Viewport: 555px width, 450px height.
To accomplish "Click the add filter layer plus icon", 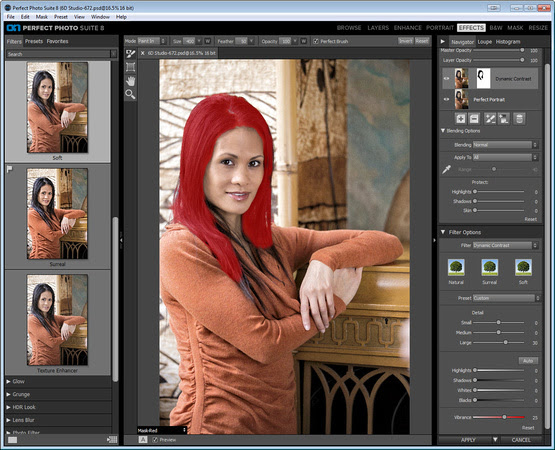I will tap(460, 119).
